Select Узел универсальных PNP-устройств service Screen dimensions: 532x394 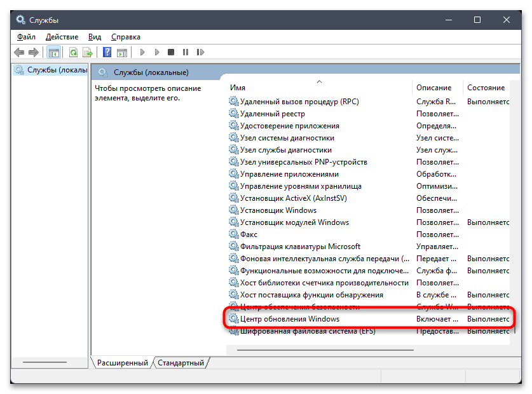tap(304, 162)
